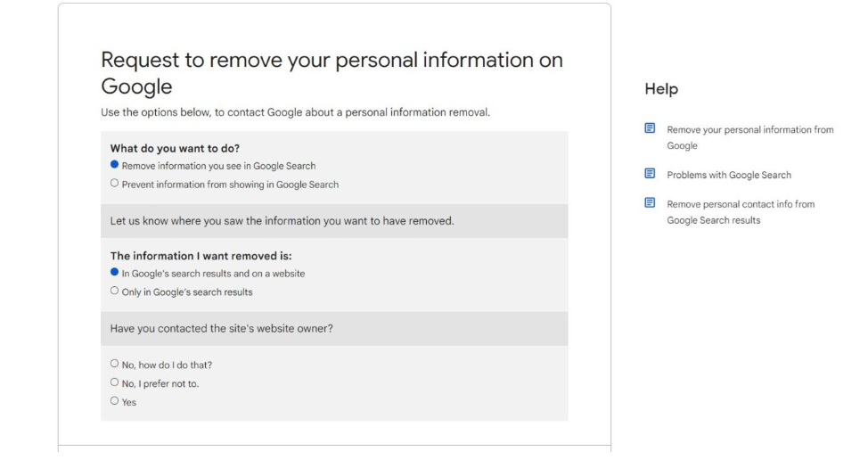The image size is (868, 468).
Task: Click the article icon next to Remove personal contact info
Action: (650, 203)
